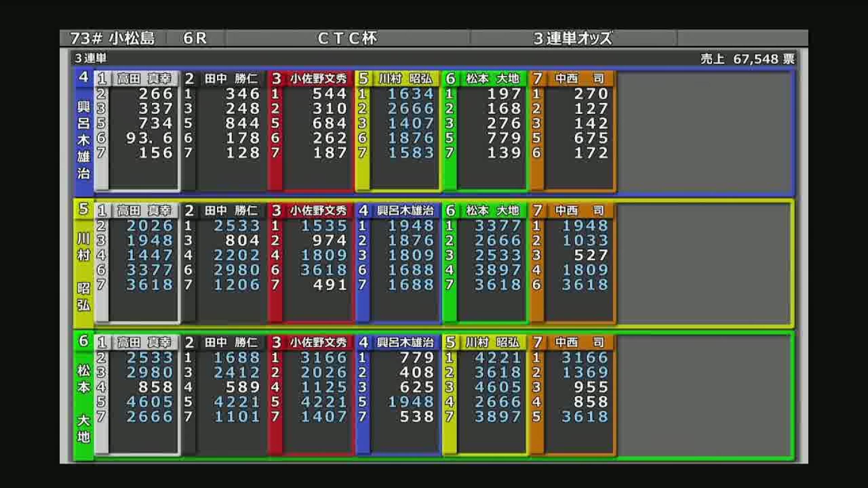This screenshot has height=488, width=868.
Task: Click the '売上 67,548 票' sales total
Action: (x=747, y=59)
